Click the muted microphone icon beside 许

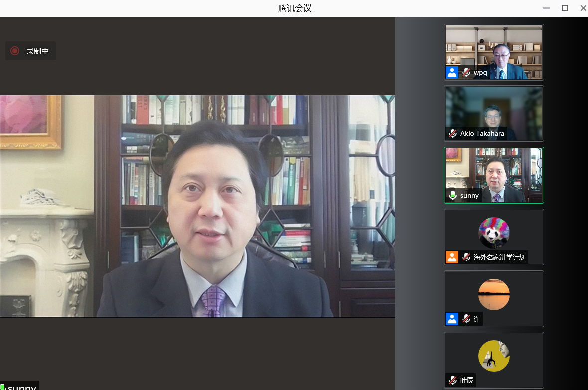466,319
